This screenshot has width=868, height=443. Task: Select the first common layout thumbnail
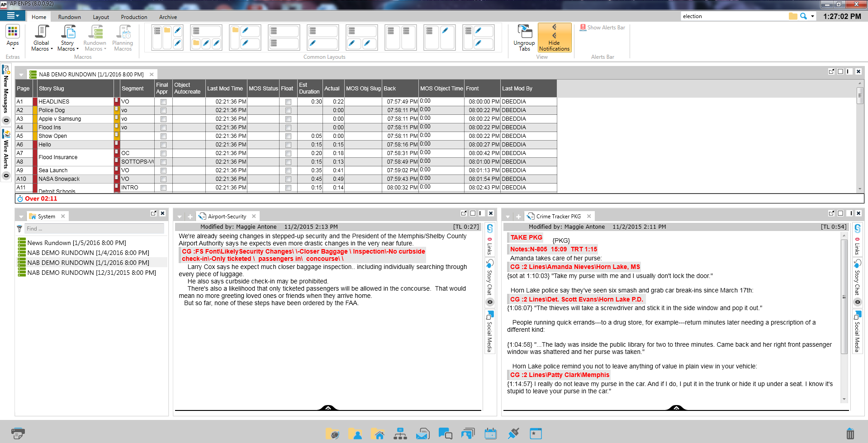click(167, 37)
